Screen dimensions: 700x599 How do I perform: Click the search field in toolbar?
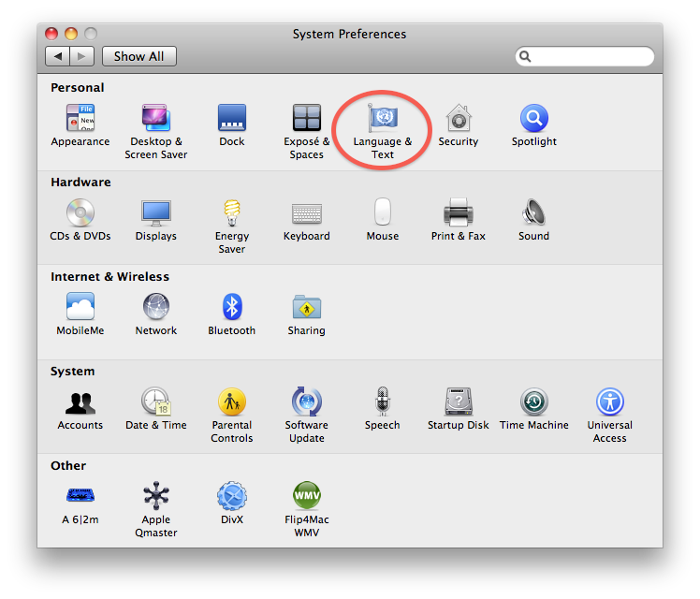pos(584,56)
